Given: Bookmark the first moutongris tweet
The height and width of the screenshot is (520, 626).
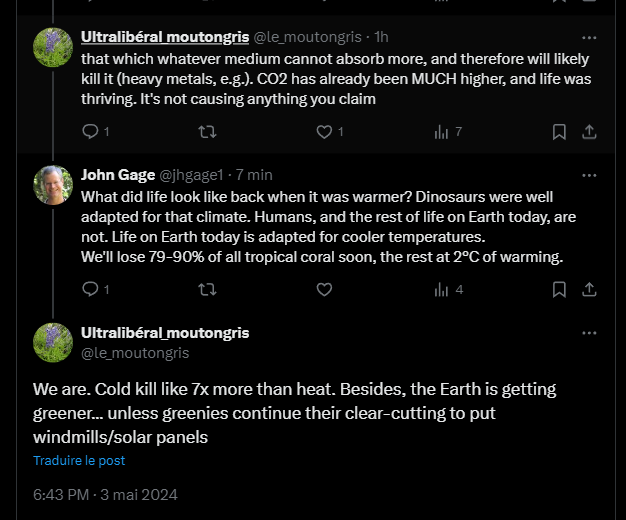Looking at the screenshot, I should click(560, 132).
